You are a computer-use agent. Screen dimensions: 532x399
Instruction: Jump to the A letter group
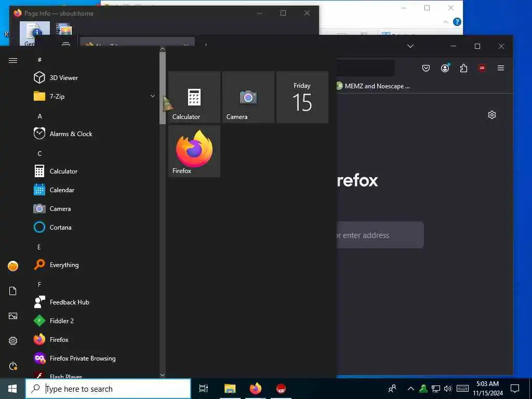39,116
